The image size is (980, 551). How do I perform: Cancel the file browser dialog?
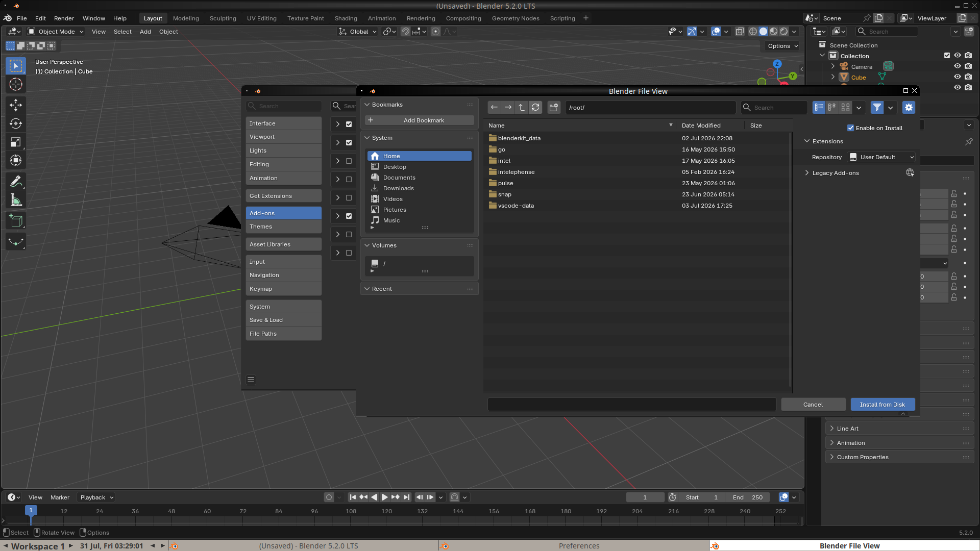pyautogui.click(x=813, y=405)
